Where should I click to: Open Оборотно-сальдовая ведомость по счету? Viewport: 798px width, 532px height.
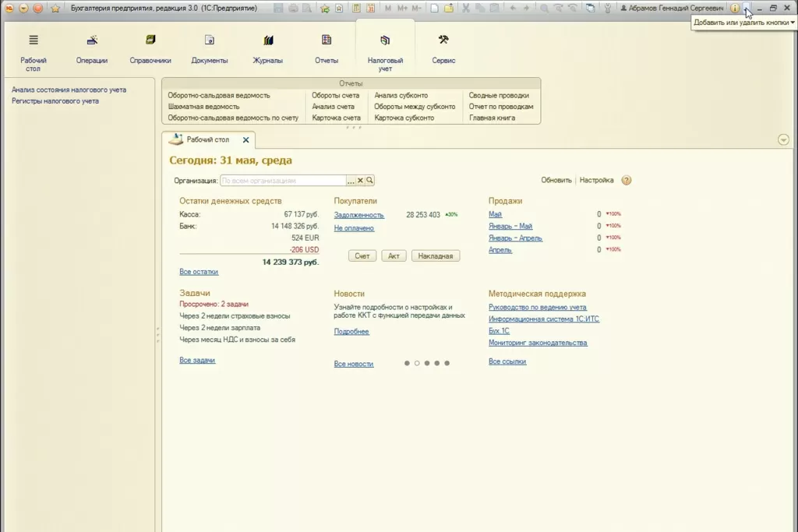coord(233,118)
